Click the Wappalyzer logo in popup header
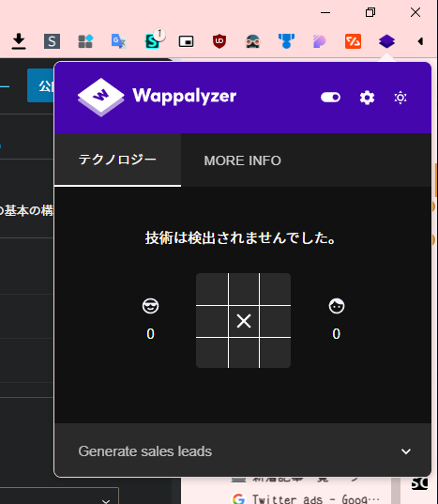The width and height of the screenshot is (438, 504). click(157, 97)
